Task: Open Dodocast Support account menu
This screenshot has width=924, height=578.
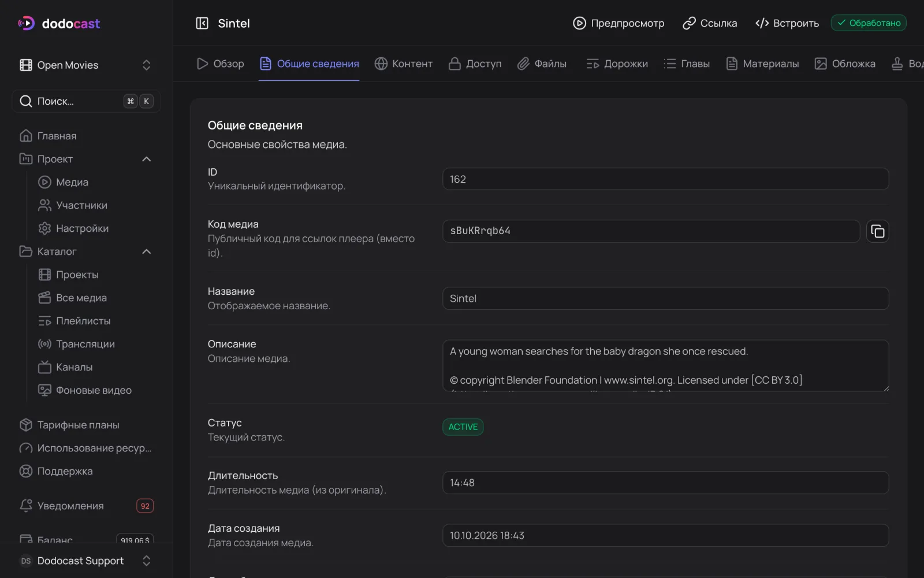Action: [86, 561]
